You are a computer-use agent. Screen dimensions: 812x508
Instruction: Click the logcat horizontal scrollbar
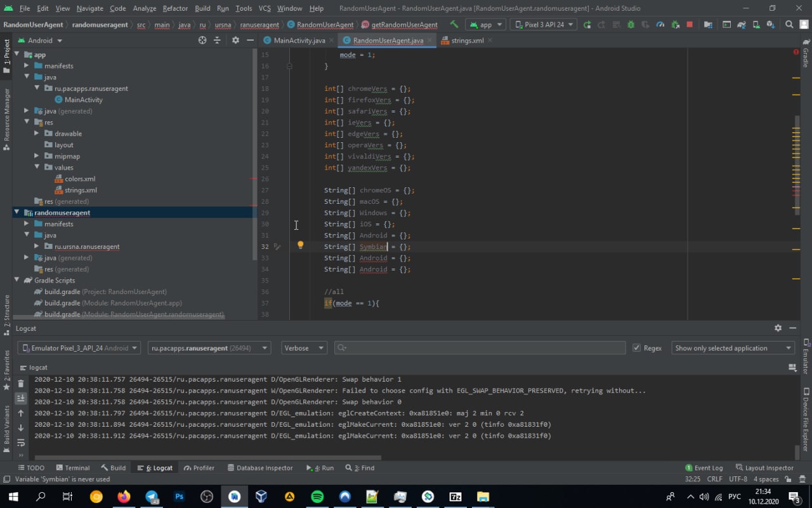point(208,457)
